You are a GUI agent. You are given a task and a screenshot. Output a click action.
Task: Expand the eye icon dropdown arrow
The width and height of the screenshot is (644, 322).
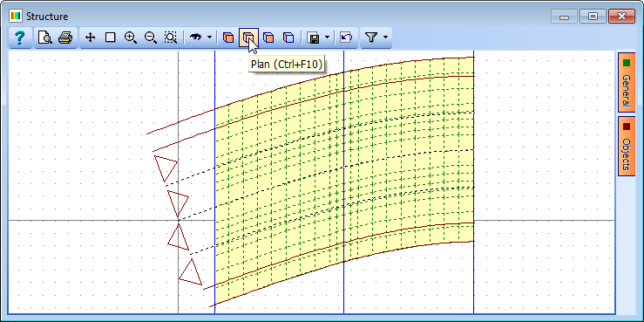pos(209,38)
